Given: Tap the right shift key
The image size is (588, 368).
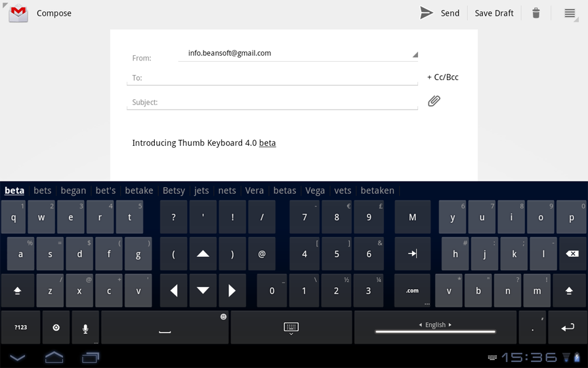Looking at the screenshot, I should [569, 290].
